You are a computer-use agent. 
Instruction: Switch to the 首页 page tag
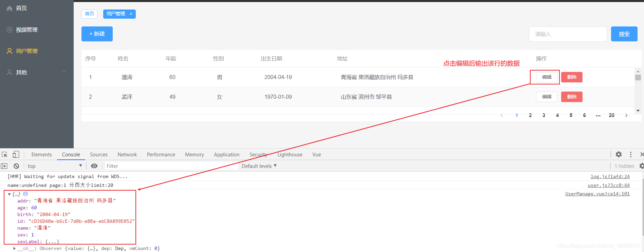(x=90, y=14)
